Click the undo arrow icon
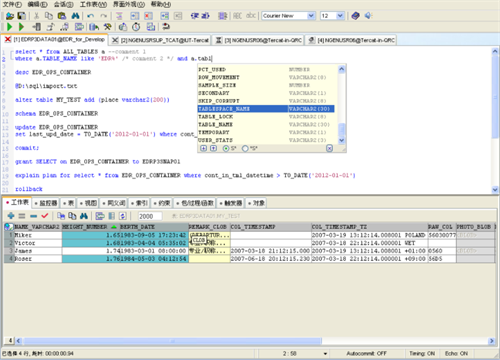The image size is (500, 360). [x=90, y=16]
